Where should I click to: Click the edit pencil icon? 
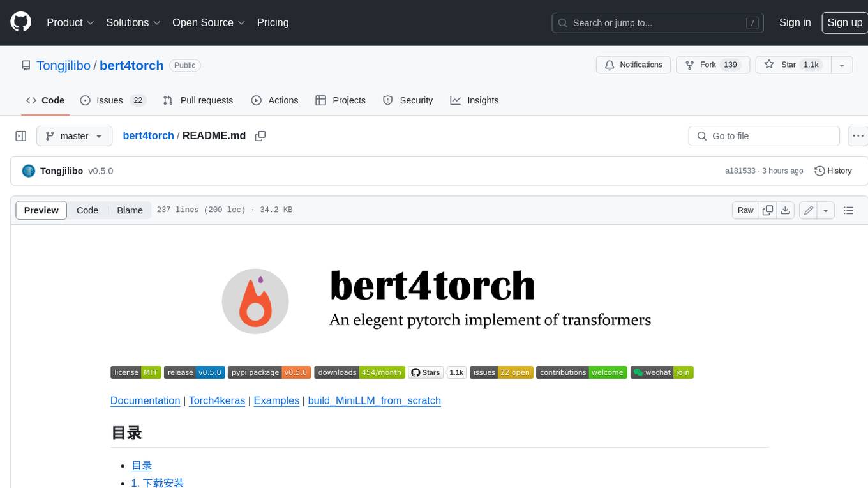tap(808, 210)
